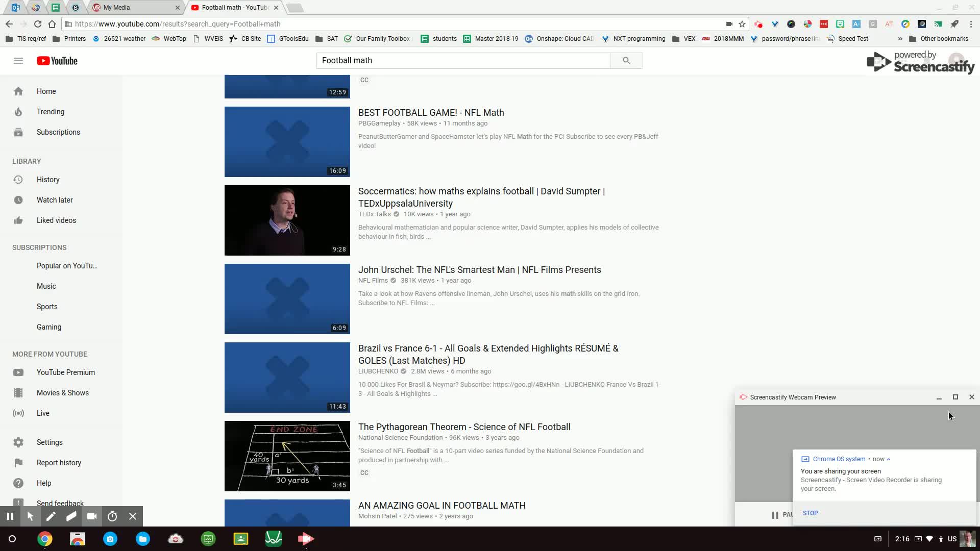Image resolution: width=980 pixels, height=551 pixels.
Task: Click Screencastify timer icon
Action: [112, 516]
